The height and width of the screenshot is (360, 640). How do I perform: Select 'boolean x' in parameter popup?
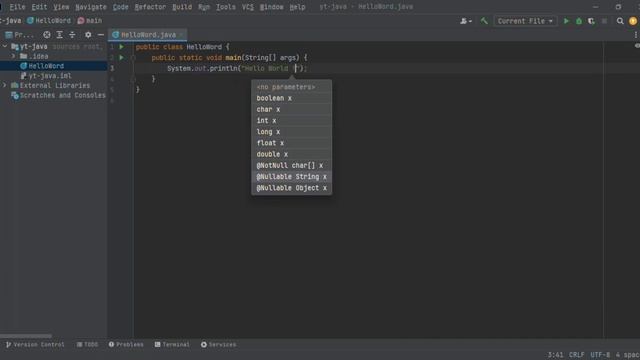(x=291, y=98)
